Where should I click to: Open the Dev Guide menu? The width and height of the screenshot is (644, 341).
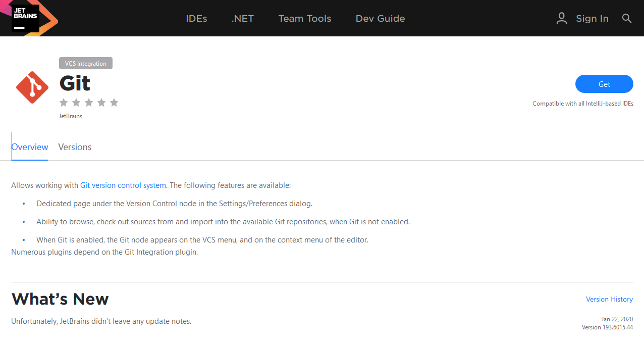(x=380, y=19)
